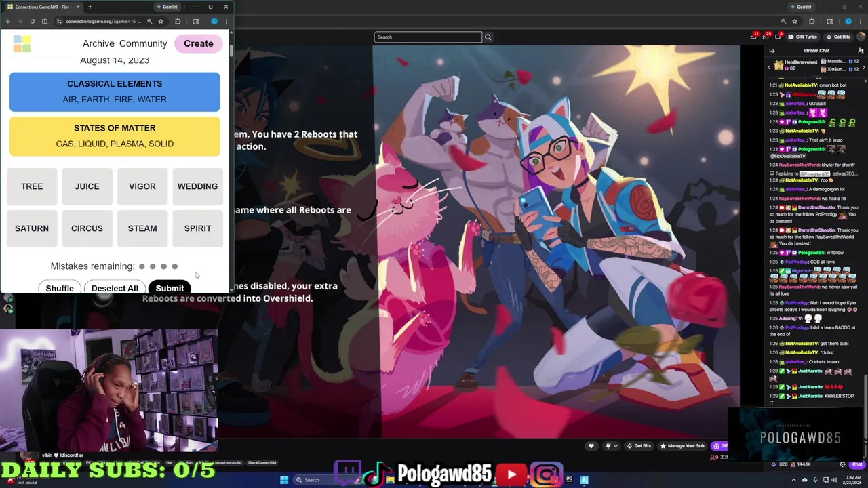Submit the current word selection
The height and width of the screenshot is (488, 868).
pyautogui.click(x=170, y=287)
